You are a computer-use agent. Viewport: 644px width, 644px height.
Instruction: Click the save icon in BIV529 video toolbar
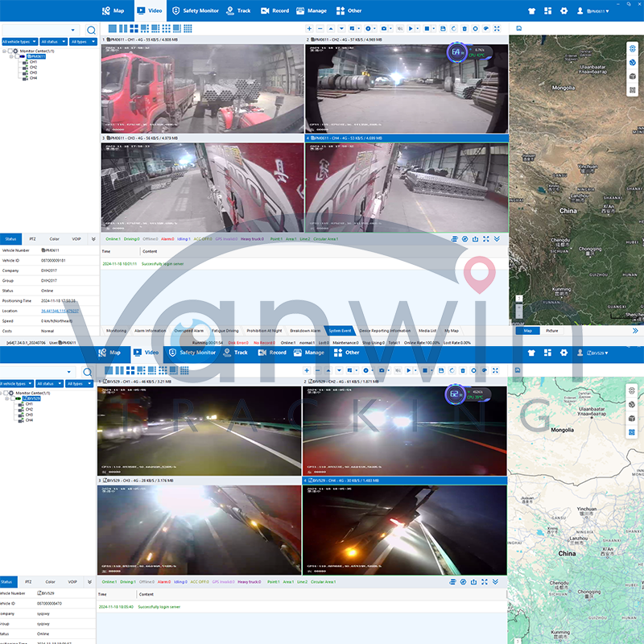point(441,370)
